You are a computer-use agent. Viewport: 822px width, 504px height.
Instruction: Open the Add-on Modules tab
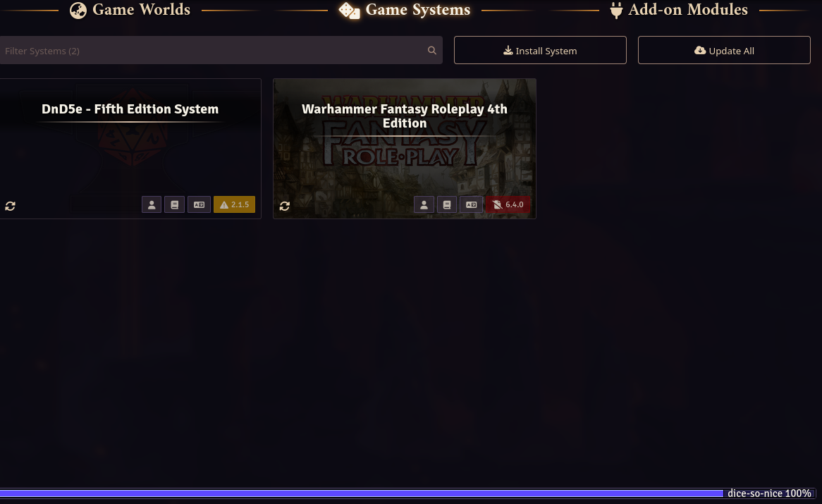pos(687,10)
